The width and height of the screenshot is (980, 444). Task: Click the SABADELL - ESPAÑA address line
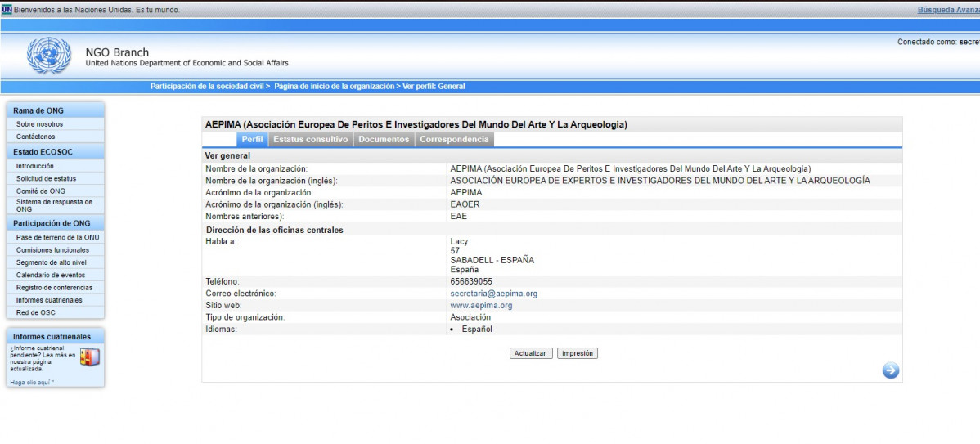click(492, 260)
